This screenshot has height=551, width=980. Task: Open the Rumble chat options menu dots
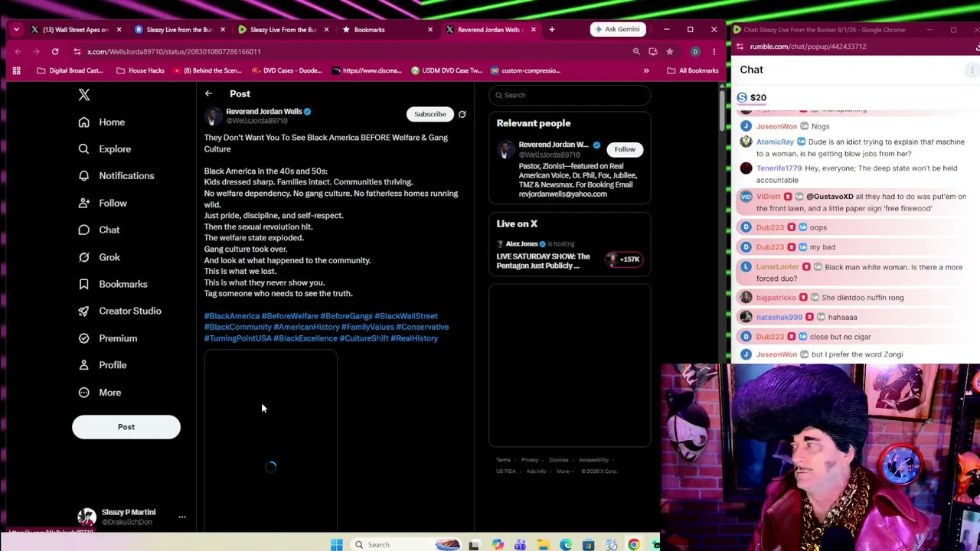(972, 70)
